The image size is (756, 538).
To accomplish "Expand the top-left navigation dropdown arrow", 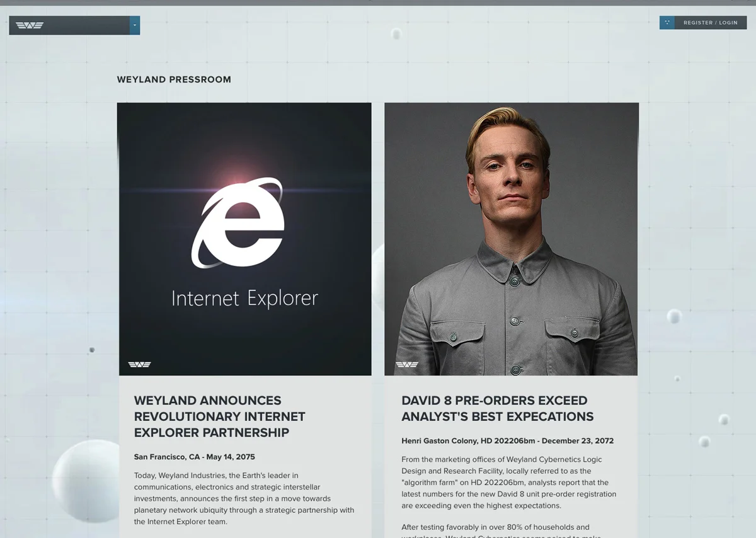I will tap(135, 25).
